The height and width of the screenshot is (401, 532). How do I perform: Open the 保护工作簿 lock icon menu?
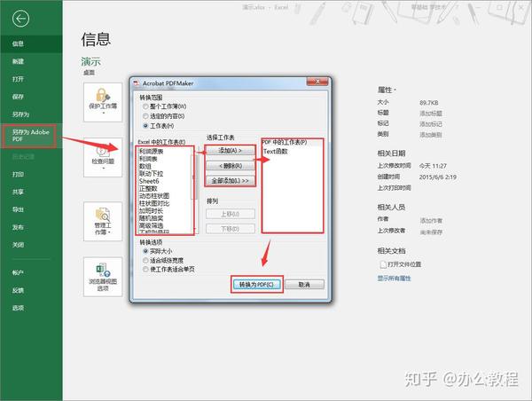tap(103, 102)
